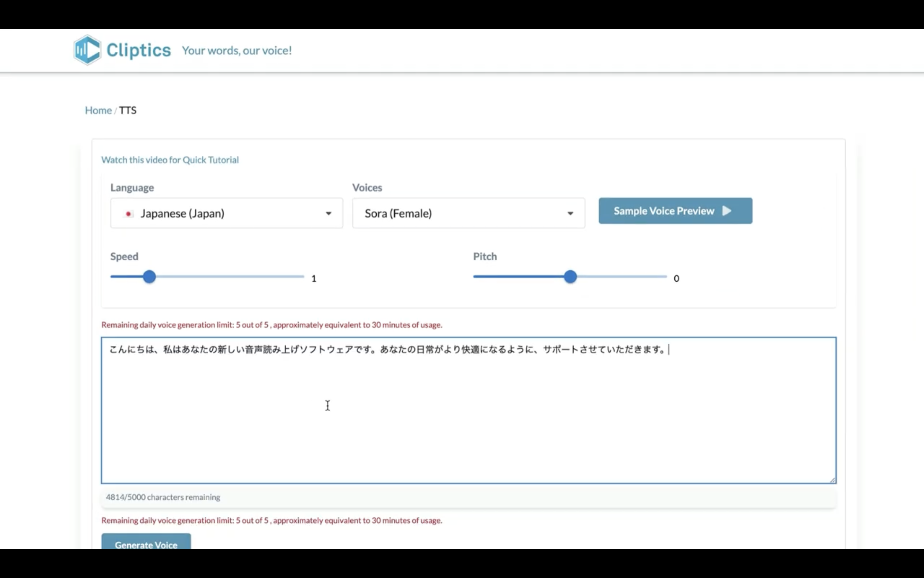Open Watch this video for Quick Tutorial link
Screen dimensions: 924x578
pyautogui.click(x=170, y=160)
